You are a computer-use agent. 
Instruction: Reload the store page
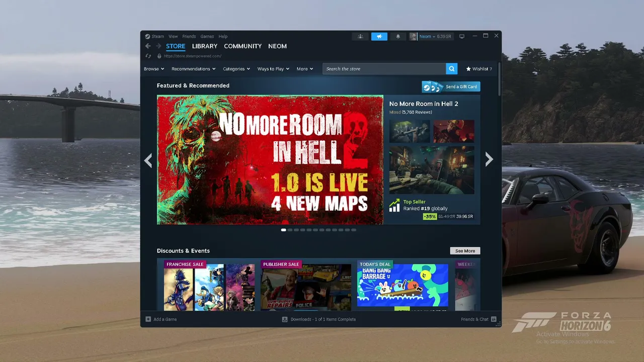148,56
